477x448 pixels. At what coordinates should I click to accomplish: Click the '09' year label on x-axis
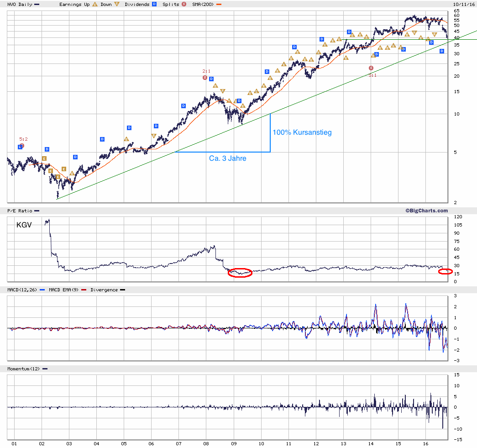234,444
